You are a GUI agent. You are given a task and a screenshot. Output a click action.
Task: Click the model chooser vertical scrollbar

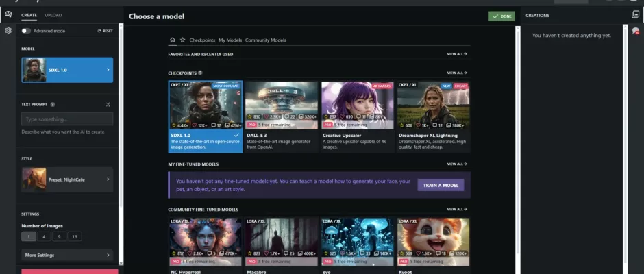point(517,150)
